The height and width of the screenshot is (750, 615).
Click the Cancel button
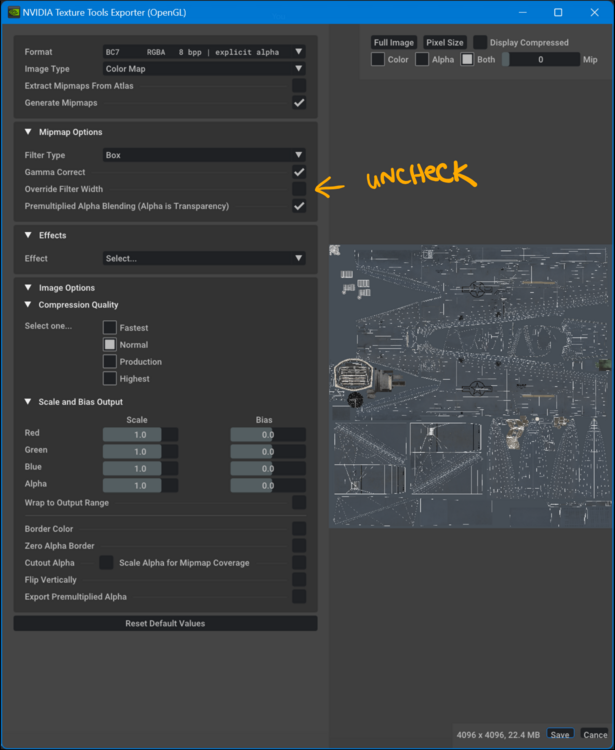(x=595, y=734)
